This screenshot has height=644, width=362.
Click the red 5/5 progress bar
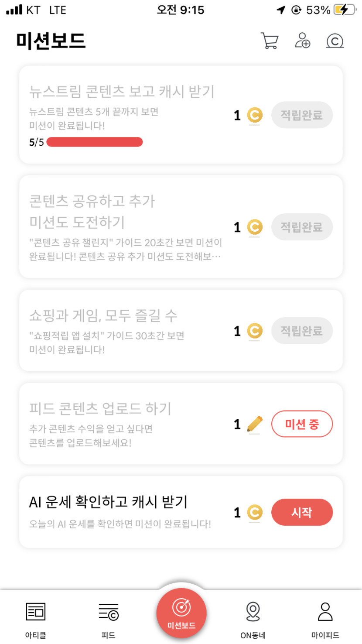coord(95,142)
